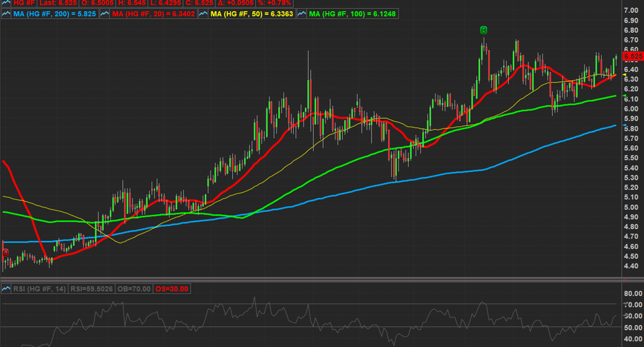This screenshot has height=347, width=644.
Task: Click the RSI=59.5026 reading
Action: (x=91, y=289)
